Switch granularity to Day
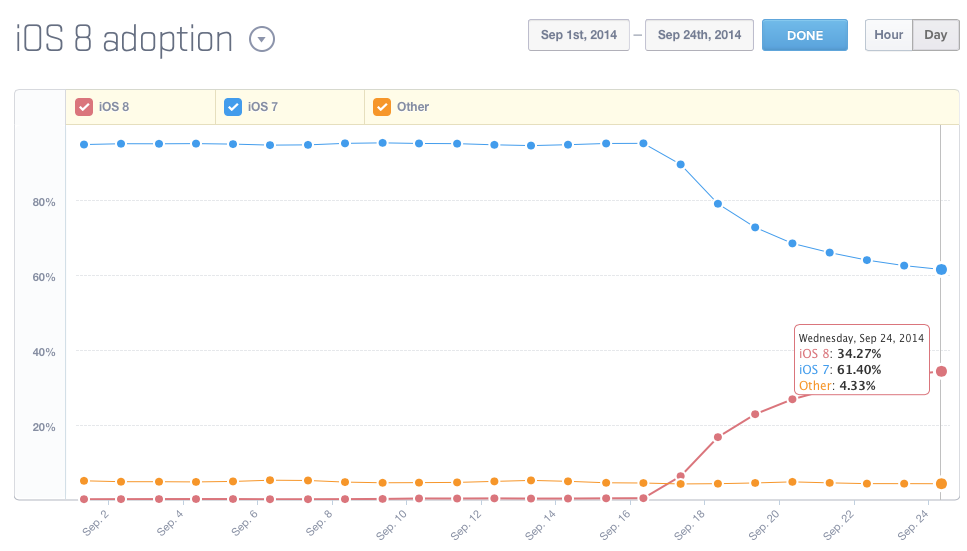The image size is (967, 551). [936, 35]
